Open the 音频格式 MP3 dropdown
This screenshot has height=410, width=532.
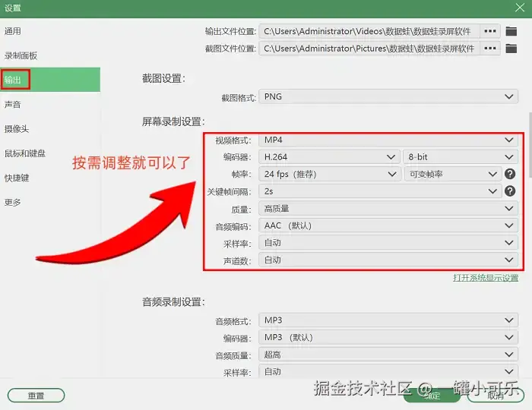click(x=388, y=320)
